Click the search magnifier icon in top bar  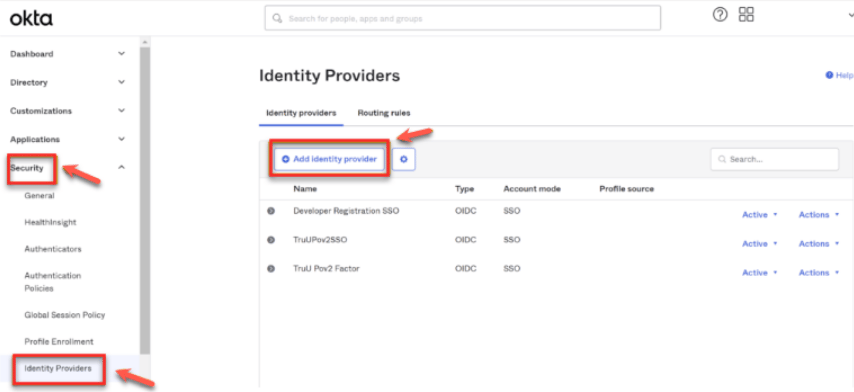coord(277,19)
